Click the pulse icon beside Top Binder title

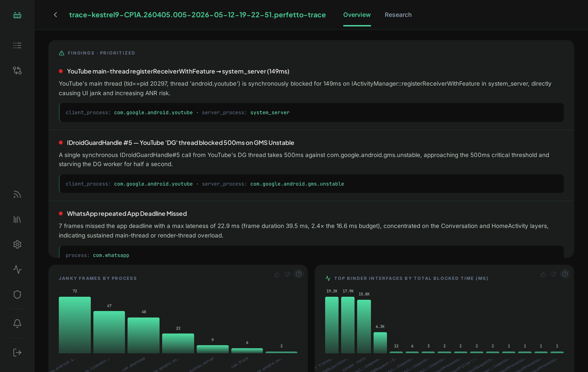coord(328,278)
